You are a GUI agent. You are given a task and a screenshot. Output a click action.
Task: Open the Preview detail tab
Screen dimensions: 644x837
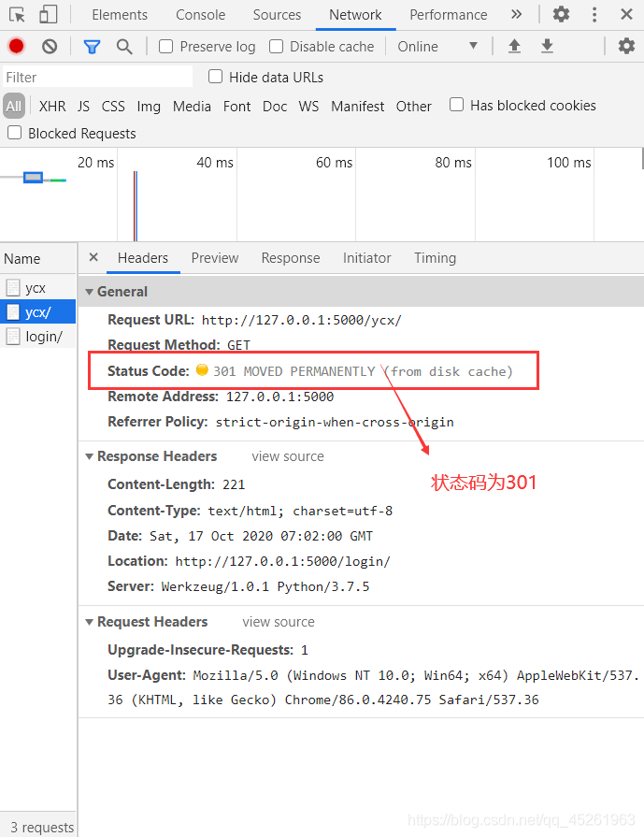(215, 258)
